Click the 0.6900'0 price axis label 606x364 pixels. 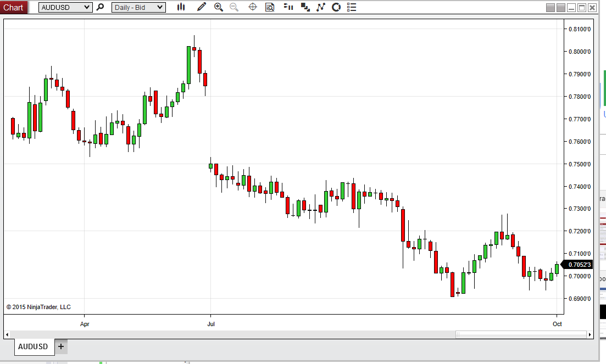pyautogui.click(x=579, y=298)
